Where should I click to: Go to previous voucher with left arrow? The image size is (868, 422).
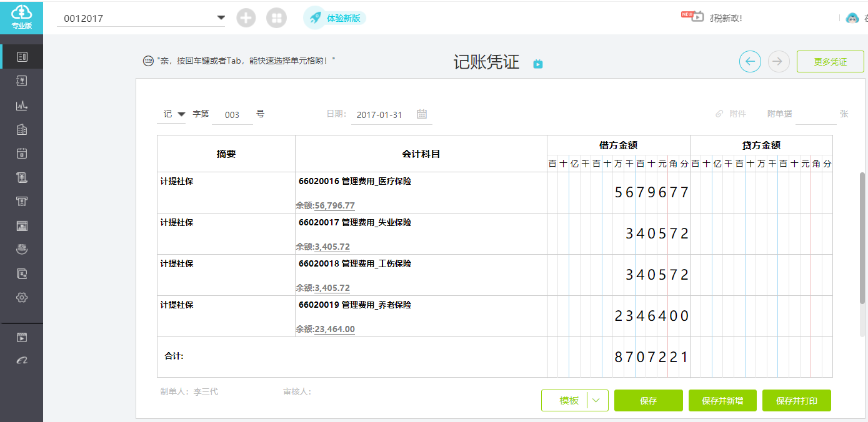click(750, 61)
